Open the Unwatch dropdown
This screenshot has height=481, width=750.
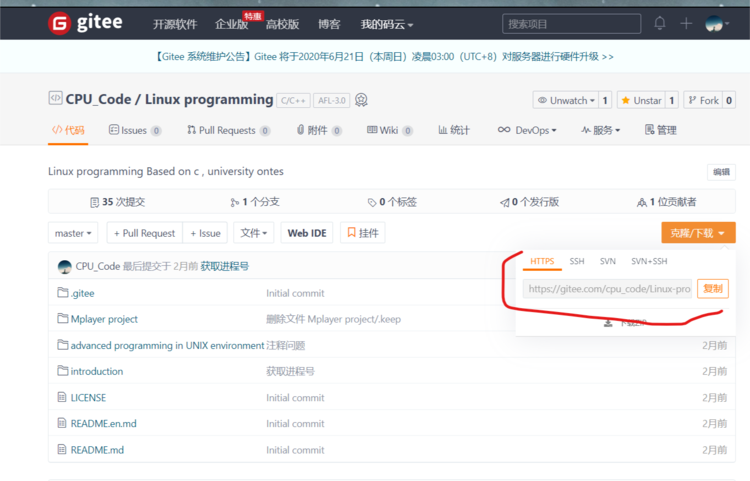pos(566,100)
